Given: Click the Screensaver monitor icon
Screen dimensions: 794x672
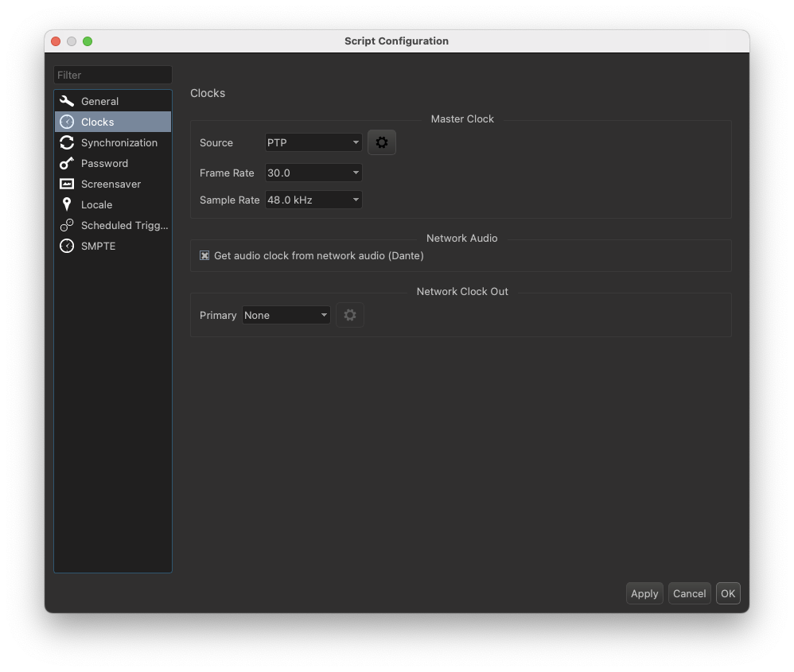Looking at the screenshot, I should [x=67, y=185].
